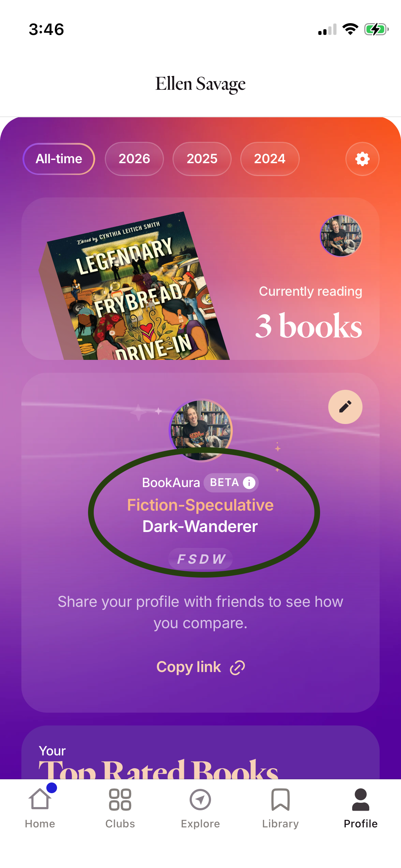Open the Clubs tab
The image size is (401, 868).
[x=120, y=808]
